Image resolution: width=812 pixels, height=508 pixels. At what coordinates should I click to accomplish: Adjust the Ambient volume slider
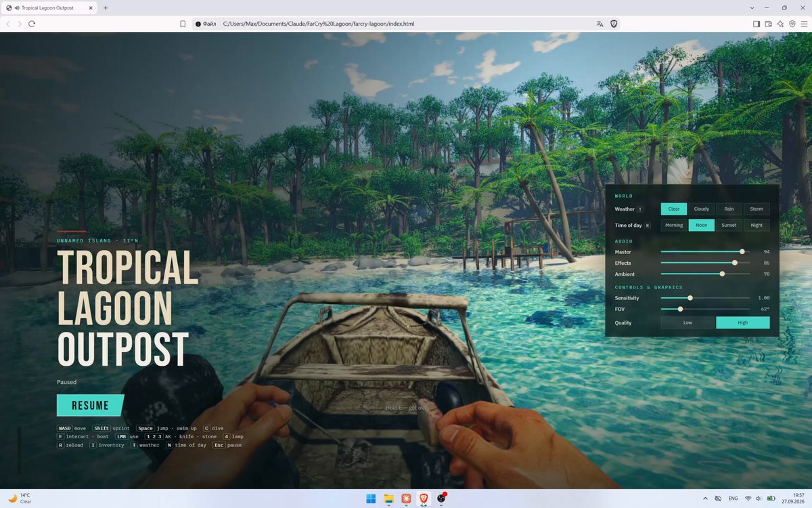click(x=705, y=274)
